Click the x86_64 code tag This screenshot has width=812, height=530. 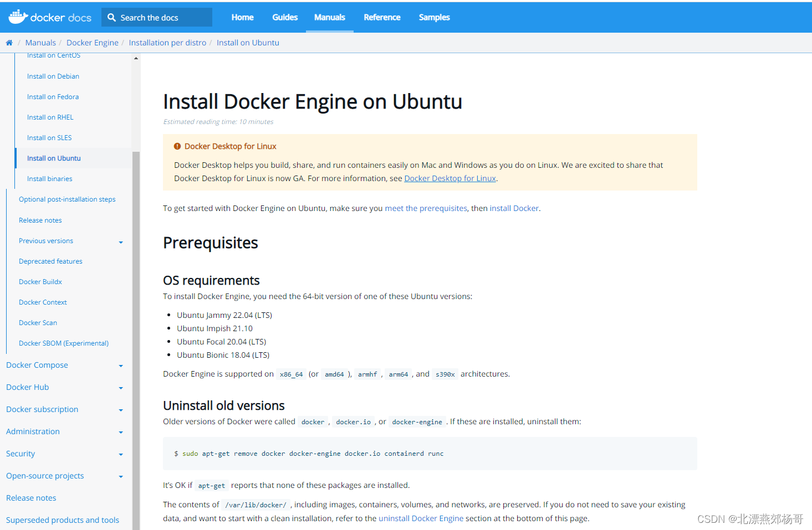[291, 374]
